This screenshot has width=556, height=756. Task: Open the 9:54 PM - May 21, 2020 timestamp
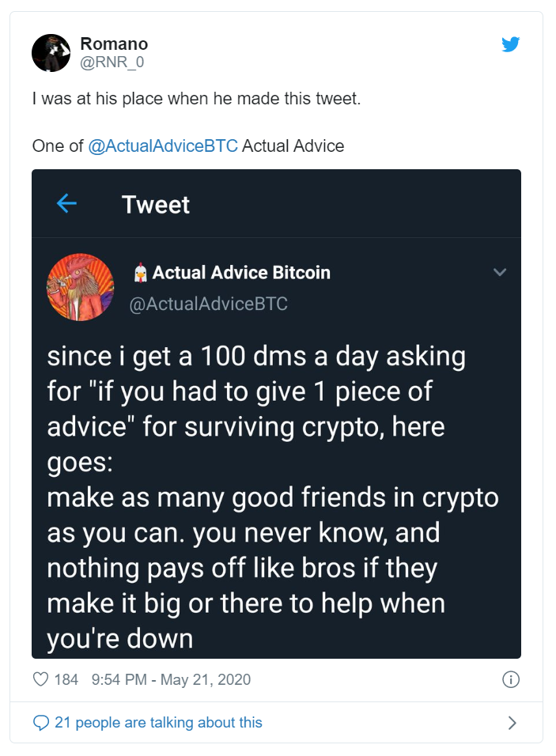click(171, 679)
